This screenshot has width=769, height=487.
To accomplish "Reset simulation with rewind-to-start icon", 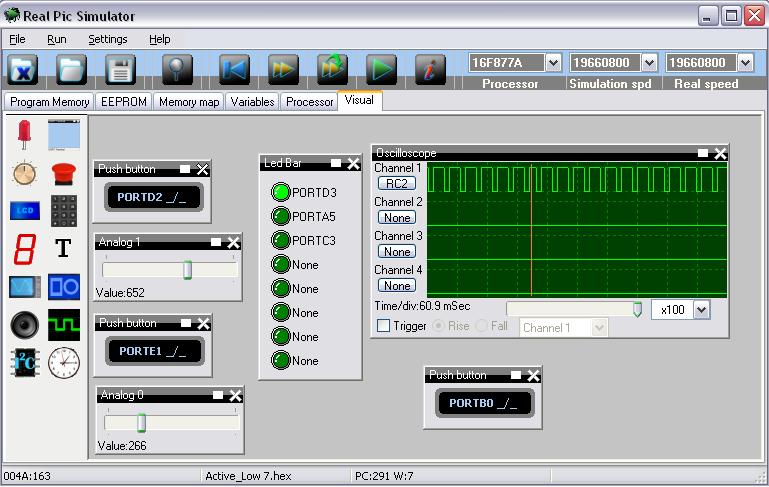I will coord(234,70).
